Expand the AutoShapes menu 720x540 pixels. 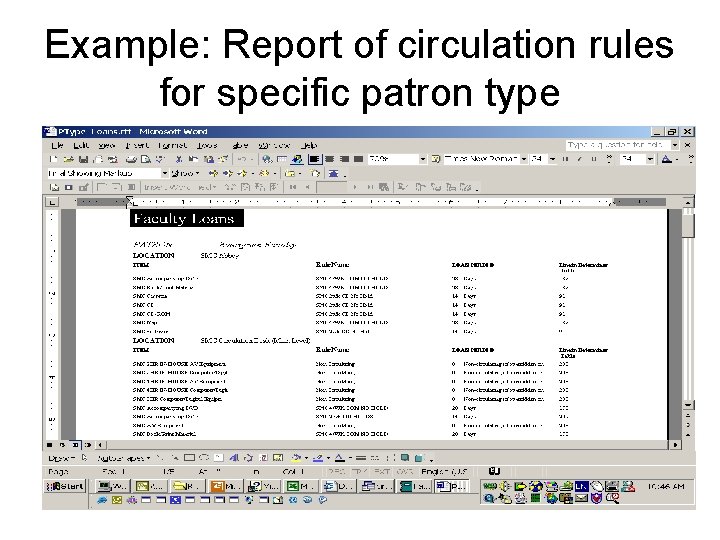coord(124,458)
